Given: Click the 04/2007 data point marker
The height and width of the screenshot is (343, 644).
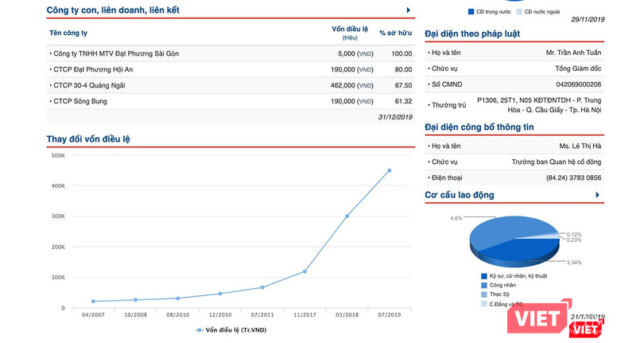Looking at the screenshot, I should [x=93, y=302].
